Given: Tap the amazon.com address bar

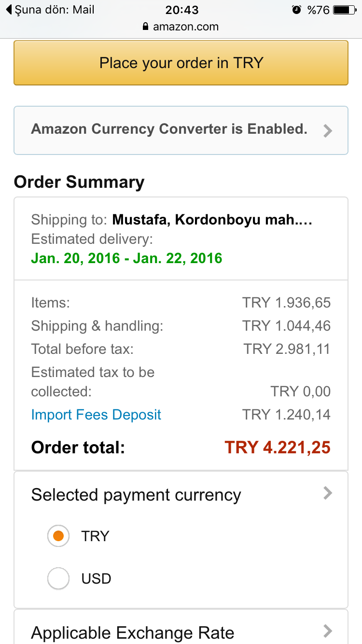Looking at the screenshot, I should (181, 27).
